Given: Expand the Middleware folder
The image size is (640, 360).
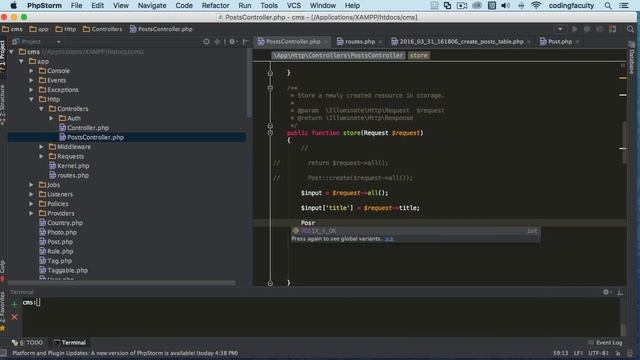Looking at the screenshot, I should [41, 147].
